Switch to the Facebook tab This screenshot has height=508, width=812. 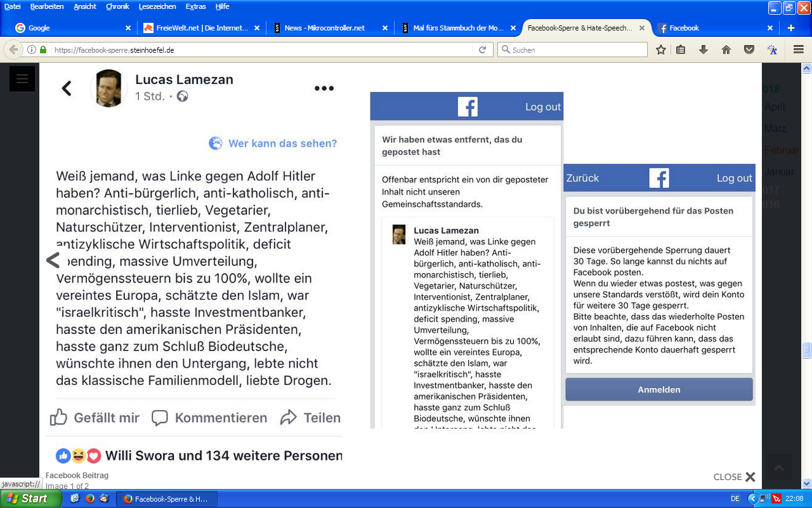(717, 28)
